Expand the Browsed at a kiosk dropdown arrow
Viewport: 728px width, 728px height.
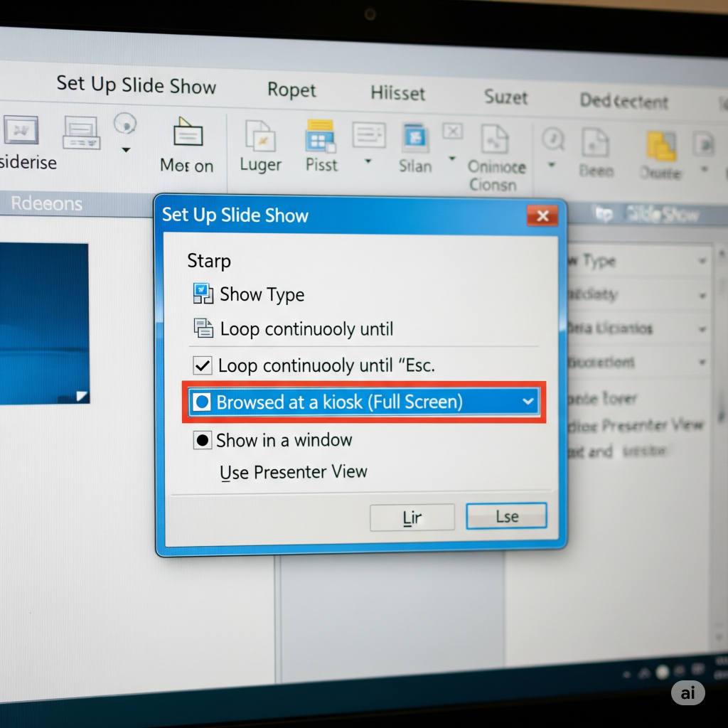coord(528,402)
